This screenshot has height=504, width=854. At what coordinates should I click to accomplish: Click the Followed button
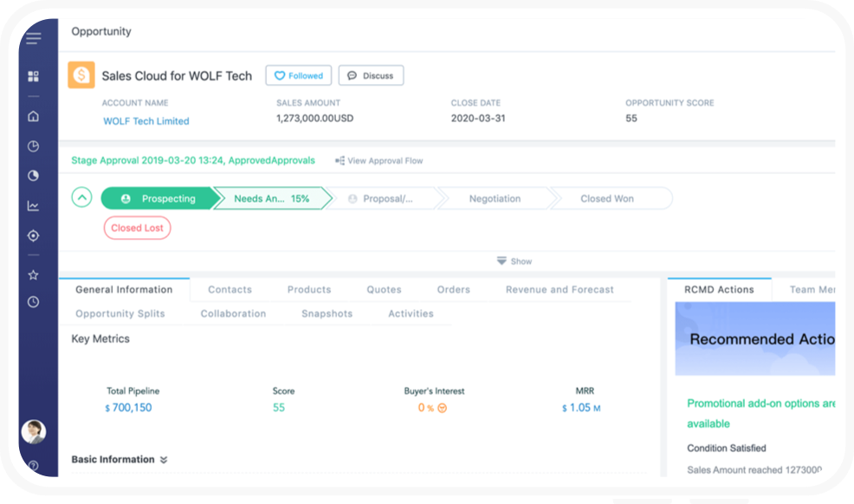(x=299, y=75)
